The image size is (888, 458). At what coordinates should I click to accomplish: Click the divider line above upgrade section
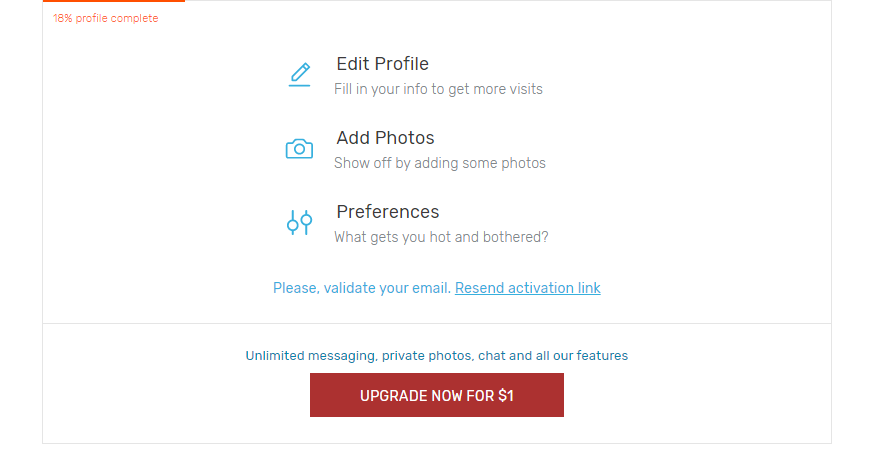[437, 324]
